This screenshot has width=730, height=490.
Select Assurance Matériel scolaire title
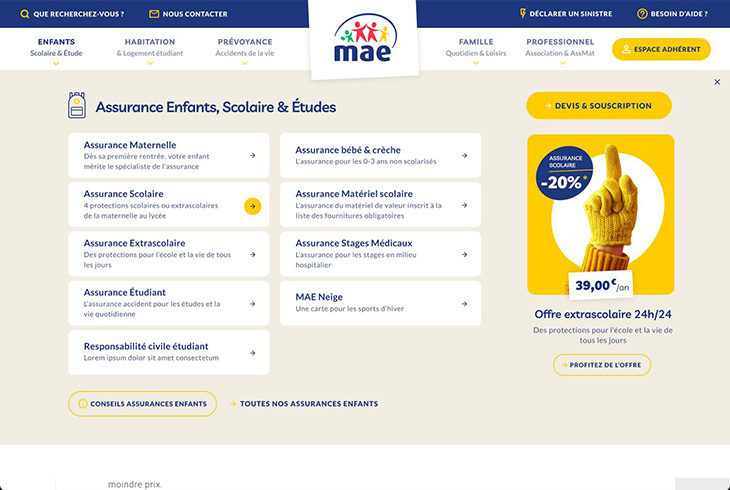point(354,194)
